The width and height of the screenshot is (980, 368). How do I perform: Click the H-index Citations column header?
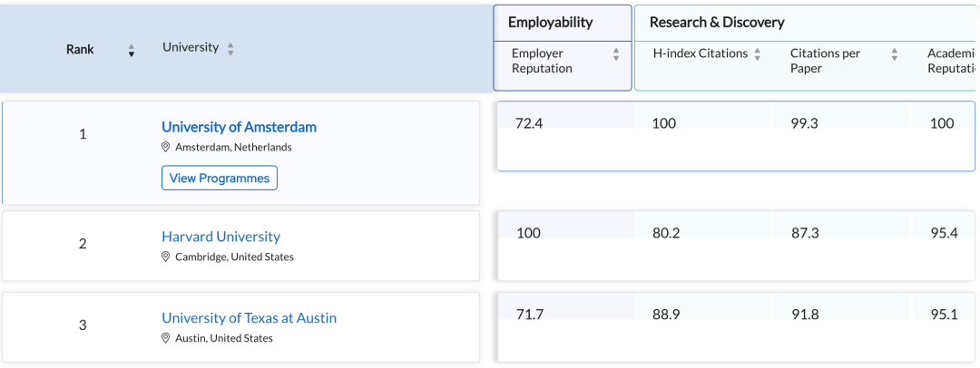(700, 53)
